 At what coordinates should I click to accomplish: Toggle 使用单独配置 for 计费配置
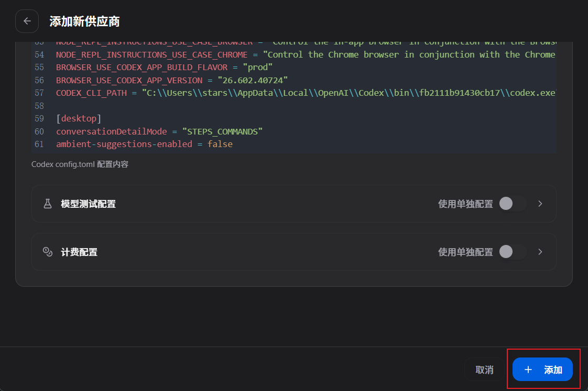click(x=513, y=252)
